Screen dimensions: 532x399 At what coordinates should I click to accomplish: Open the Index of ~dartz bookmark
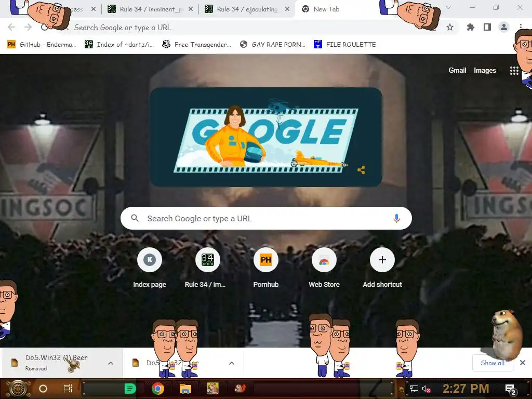(x=119, y=45)
